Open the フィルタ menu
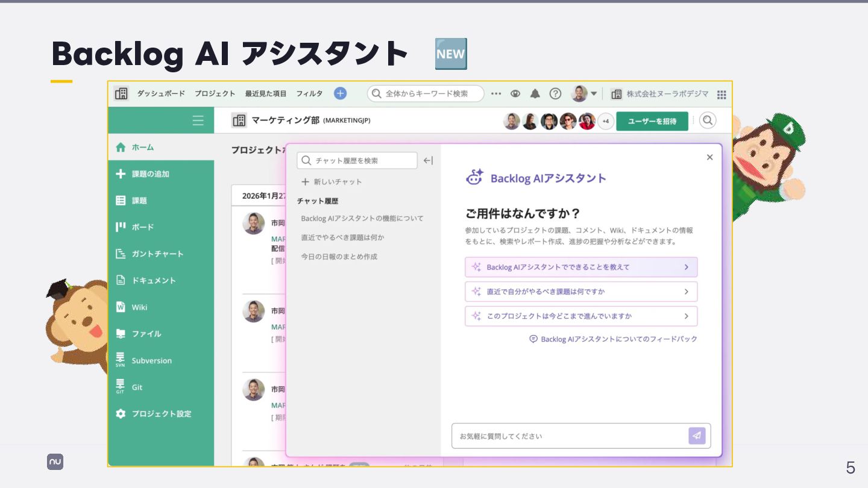The width and height of the screenshot is (868, 488). (x=309, y=93)
